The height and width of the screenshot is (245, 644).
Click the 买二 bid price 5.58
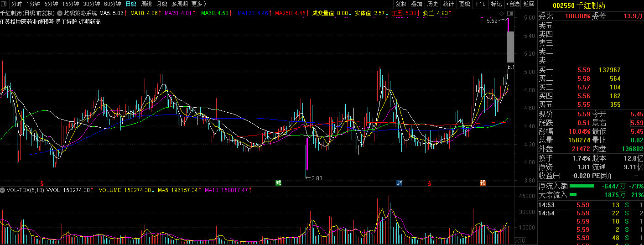pos(584,78)
